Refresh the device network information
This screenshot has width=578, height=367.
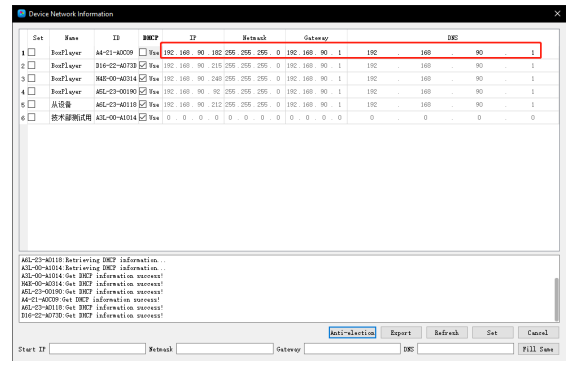coord(447,332)
